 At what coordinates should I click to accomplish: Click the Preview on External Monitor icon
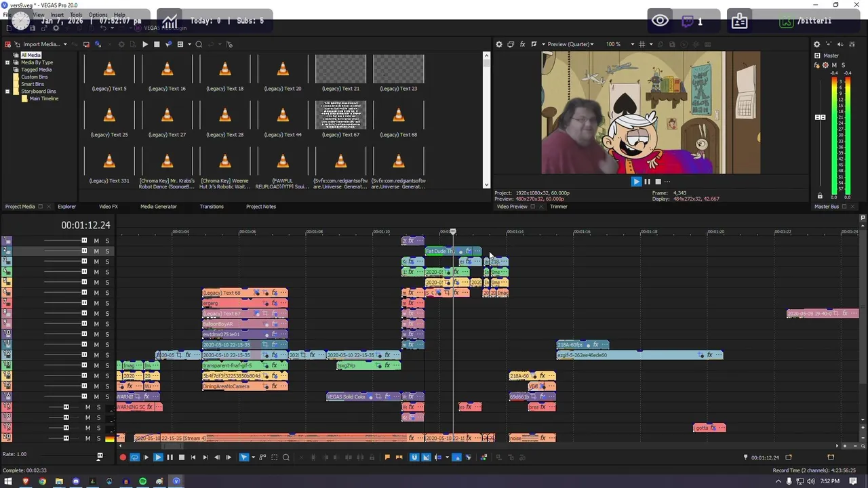click(511, 44)
